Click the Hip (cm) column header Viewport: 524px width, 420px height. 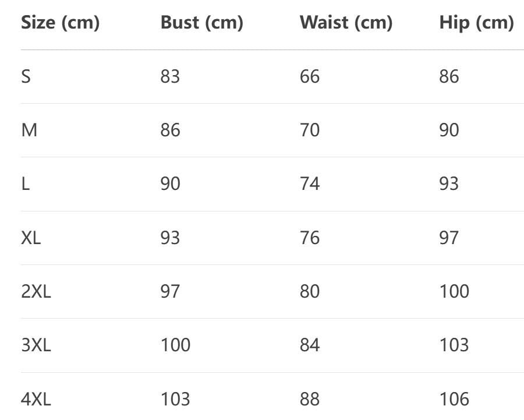click(476, 23)
